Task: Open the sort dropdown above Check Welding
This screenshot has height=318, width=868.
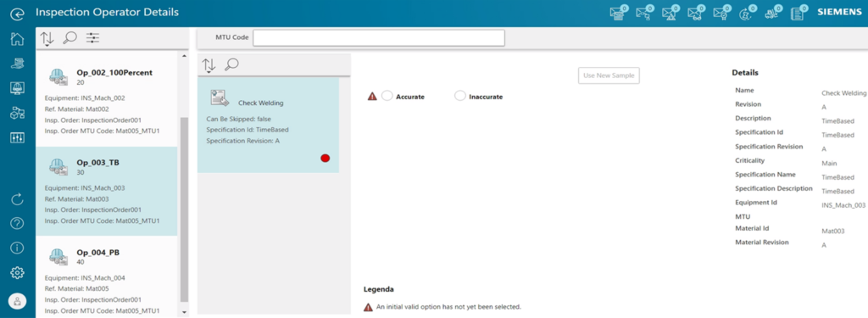Action: point(209,64)
